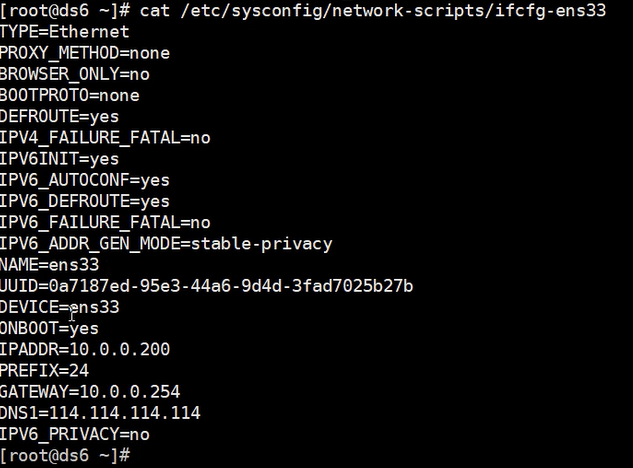Screen dimensions: 633x468
Task: Click the NAME=ens33 line
Action: coord(50,265)
